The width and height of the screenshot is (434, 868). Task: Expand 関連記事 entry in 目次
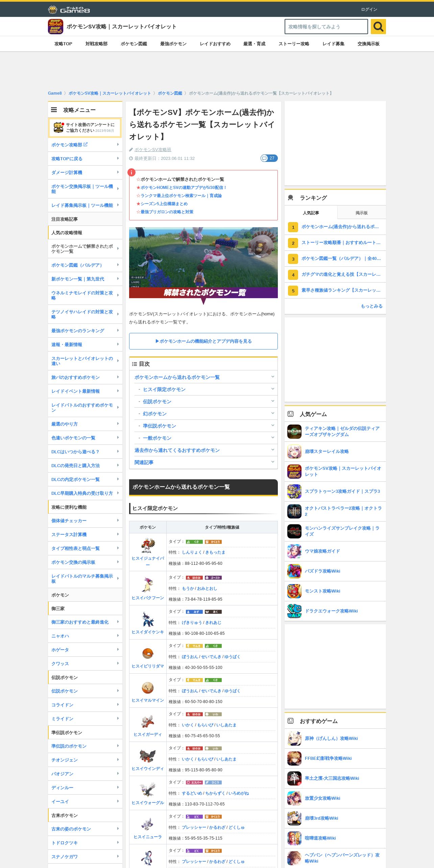click(x=203, y=462)
